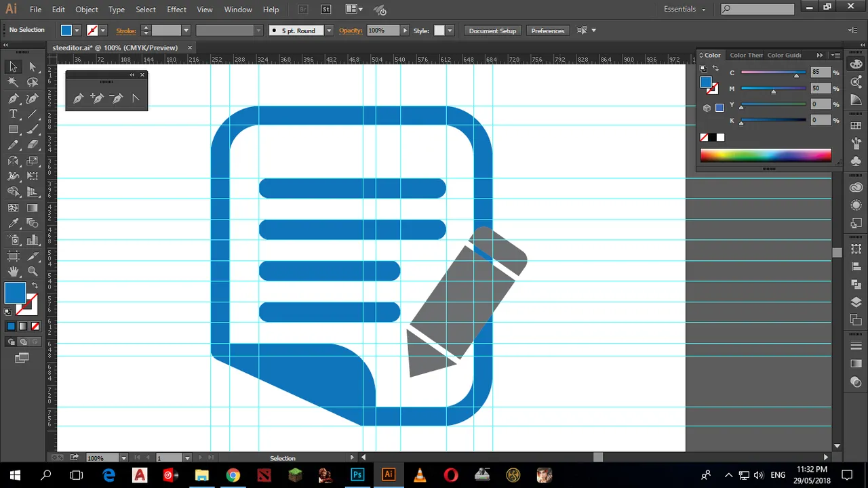
Task: Open the zoom level dropdown at 100%
Action: pos(123,458)
